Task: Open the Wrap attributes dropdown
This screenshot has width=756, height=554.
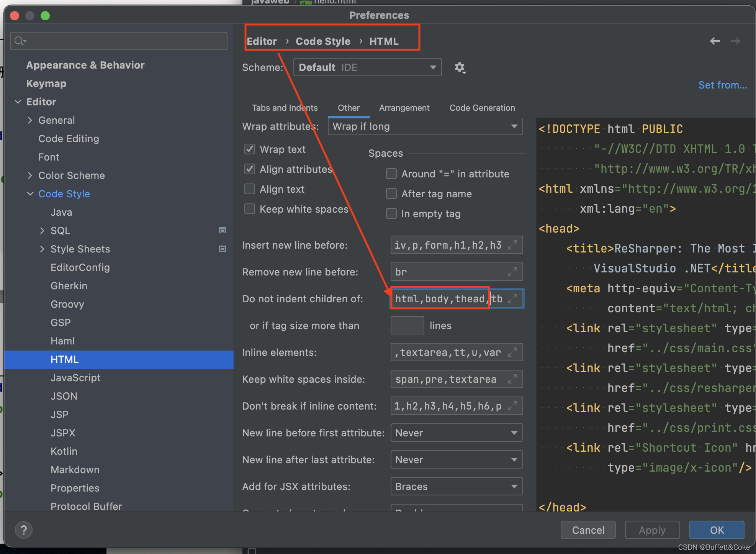Action: tap(425, 126)
